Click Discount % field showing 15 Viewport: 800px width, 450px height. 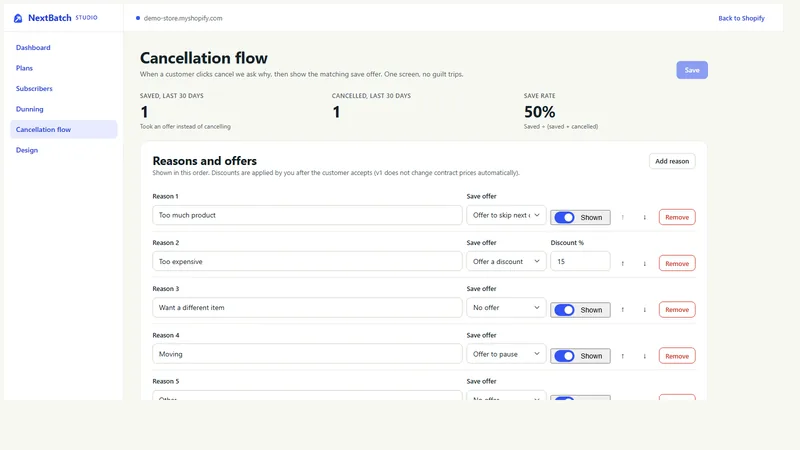(580, 261)
